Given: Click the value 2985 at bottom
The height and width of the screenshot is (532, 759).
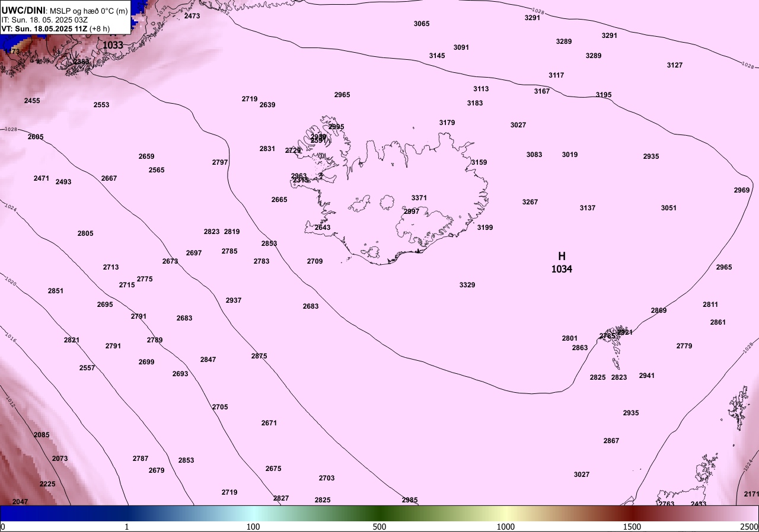Looking at the screenshot, I should click(410, 500).
